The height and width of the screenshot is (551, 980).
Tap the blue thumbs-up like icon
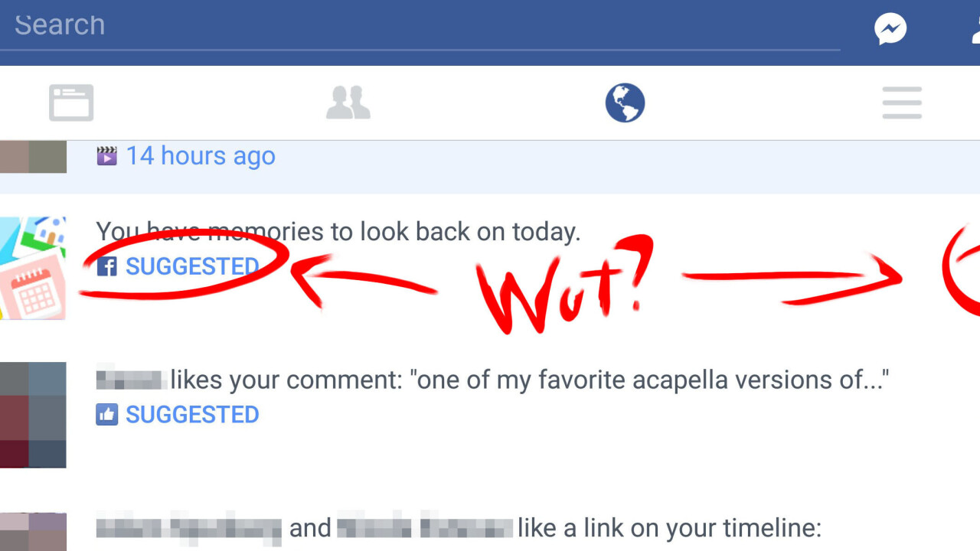(106, 415)
